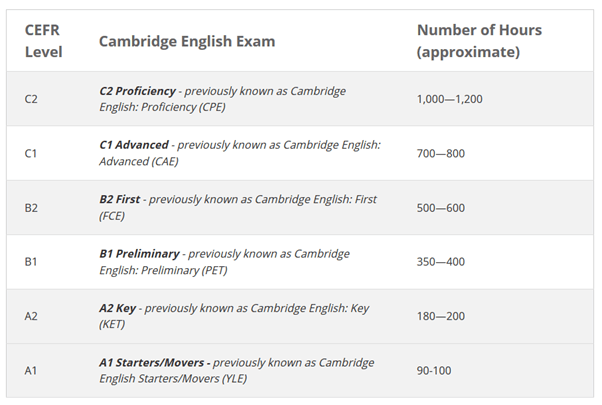Click the C2 Proficiency exam name

pyautogui.click(x=137, y=91)
